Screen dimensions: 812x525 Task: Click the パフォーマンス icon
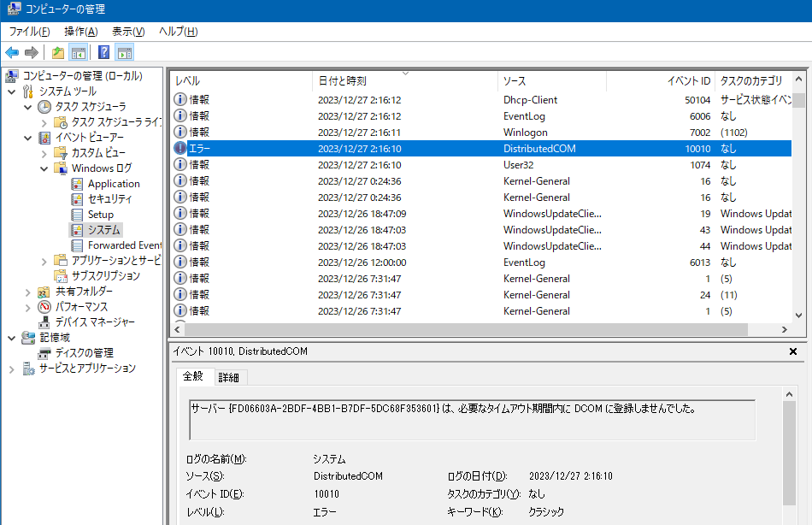pyautogui.click(x=44, y=307)
